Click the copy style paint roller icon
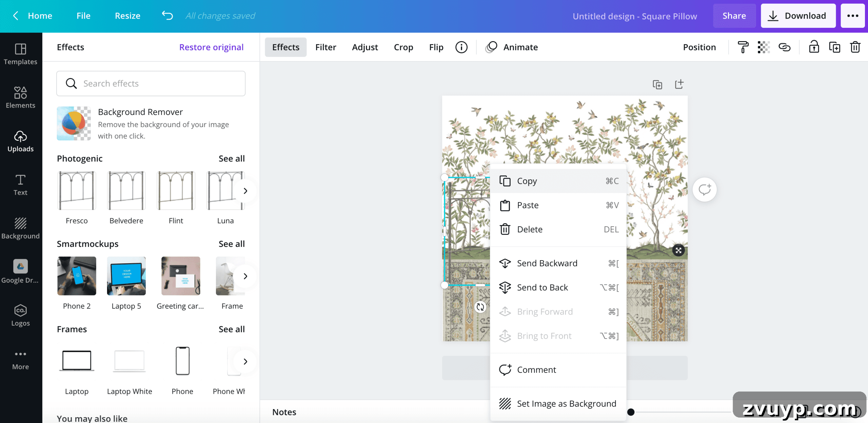This screenshot has height=423, width=868. (x=743, y=47)
